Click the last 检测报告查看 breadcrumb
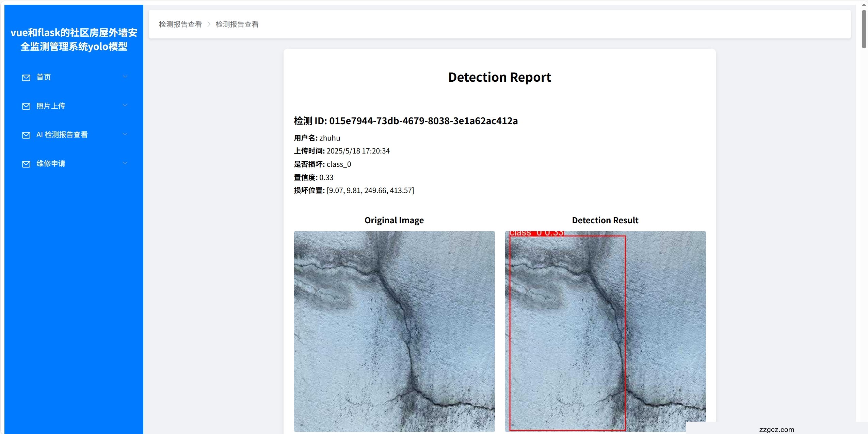The height and width of the screenshot is (434, 868). pyautogui.click(x=237, y=25)
